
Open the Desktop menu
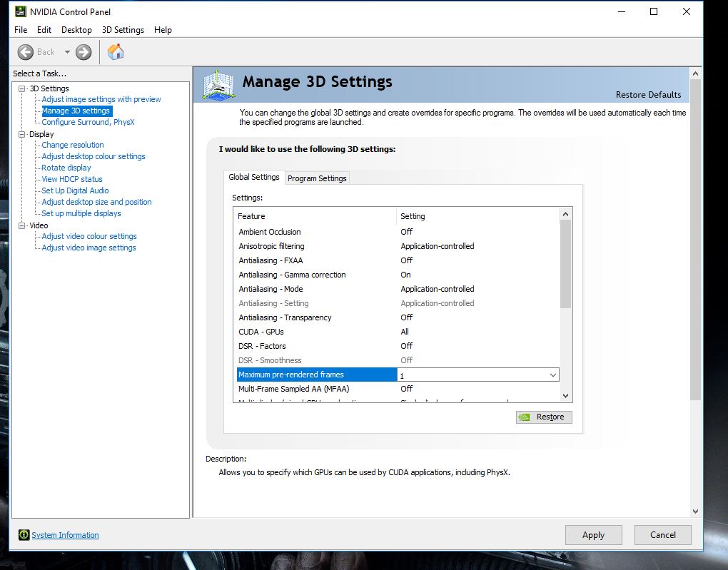(76, 30)
